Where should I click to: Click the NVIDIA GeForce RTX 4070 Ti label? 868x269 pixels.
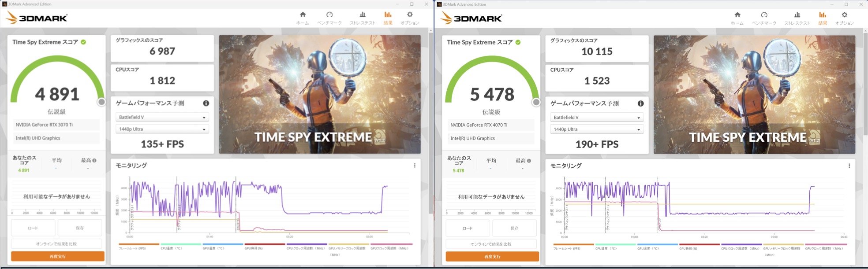479,125
